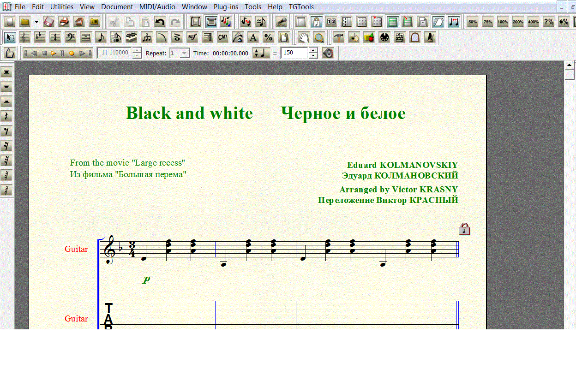Set zoom to 200% button
Screen dimensions: 588x375
coord(518,22)
